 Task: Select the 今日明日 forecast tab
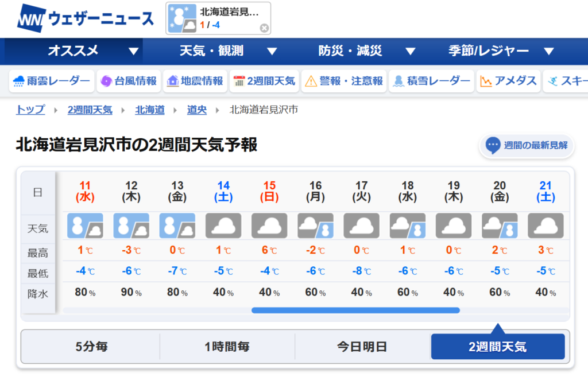click(362, 347)
